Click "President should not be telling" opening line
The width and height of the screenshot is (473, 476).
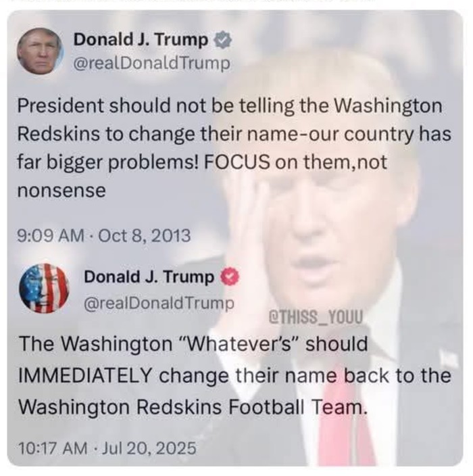155,106
